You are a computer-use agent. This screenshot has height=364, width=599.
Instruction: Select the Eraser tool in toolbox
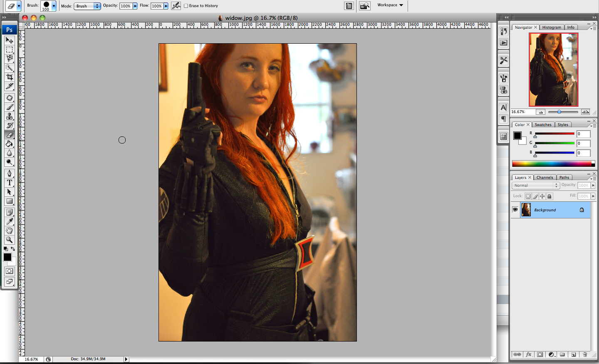point(9,134)
